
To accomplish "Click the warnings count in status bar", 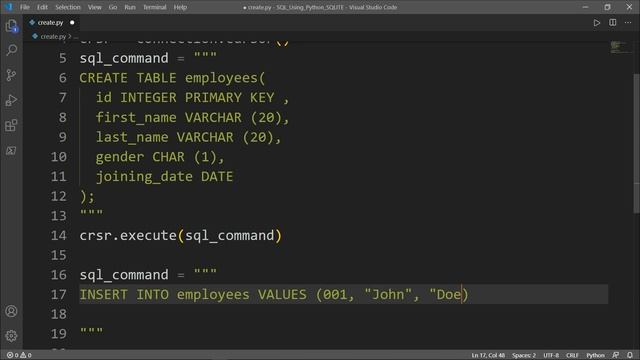I will 26,355.
